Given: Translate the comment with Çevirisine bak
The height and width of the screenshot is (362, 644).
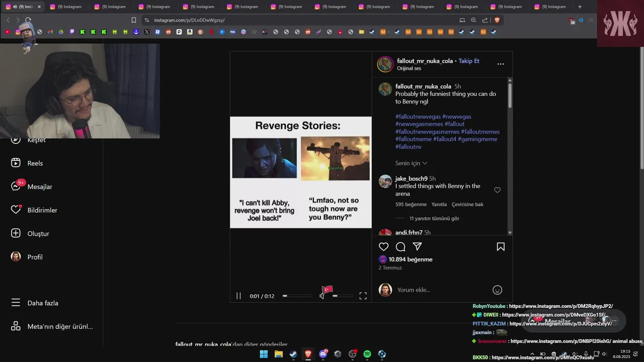Looking at the screenshot, I should pos(467,205).
